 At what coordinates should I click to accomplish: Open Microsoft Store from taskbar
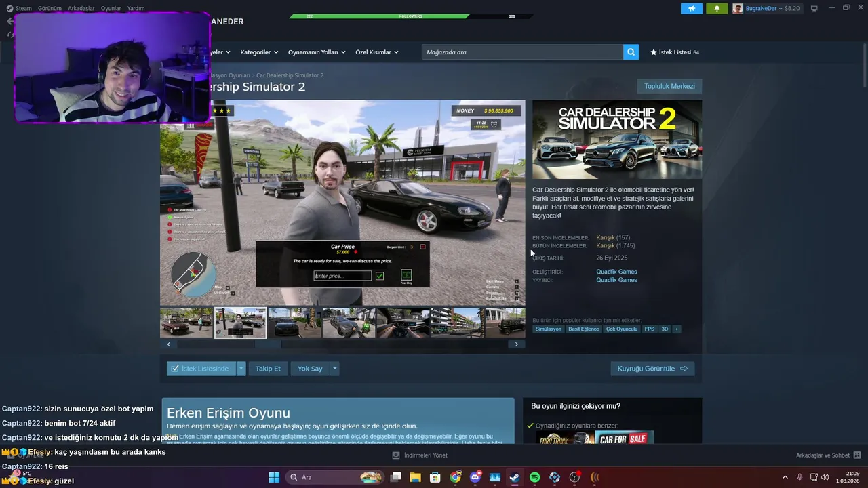click(435, 477)
